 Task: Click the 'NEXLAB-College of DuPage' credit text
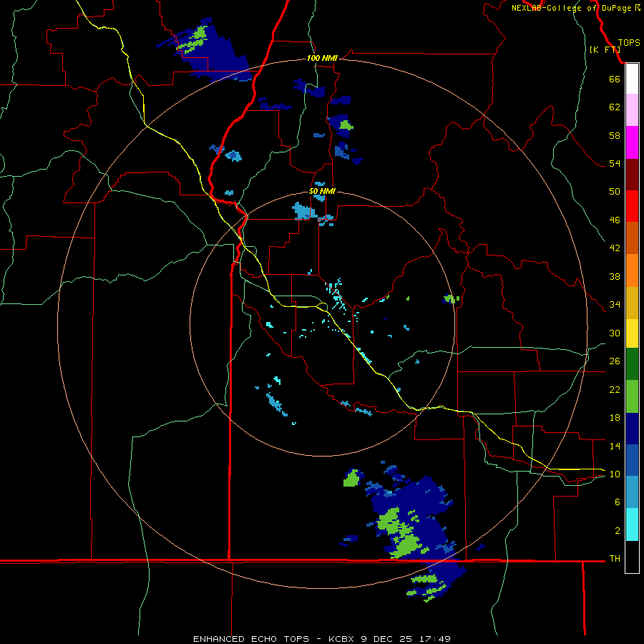pos(572,8)
